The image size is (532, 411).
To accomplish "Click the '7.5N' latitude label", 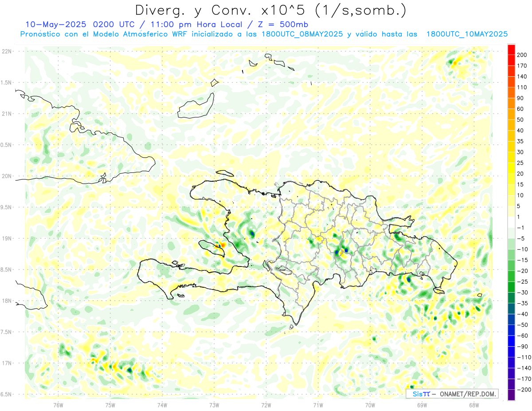I will [x=6, y=332].
